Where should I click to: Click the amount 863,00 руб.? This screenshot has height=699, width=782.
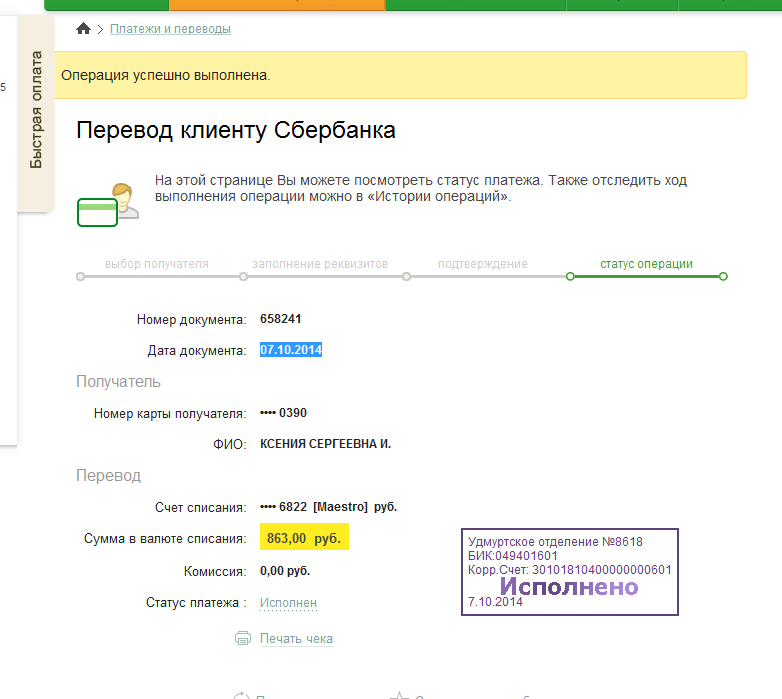[304, 537]
